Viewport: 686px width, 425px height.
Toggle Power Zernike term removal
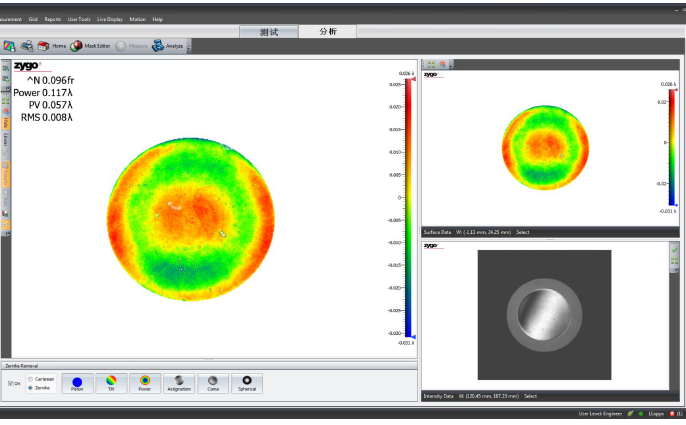coord(145,383)
